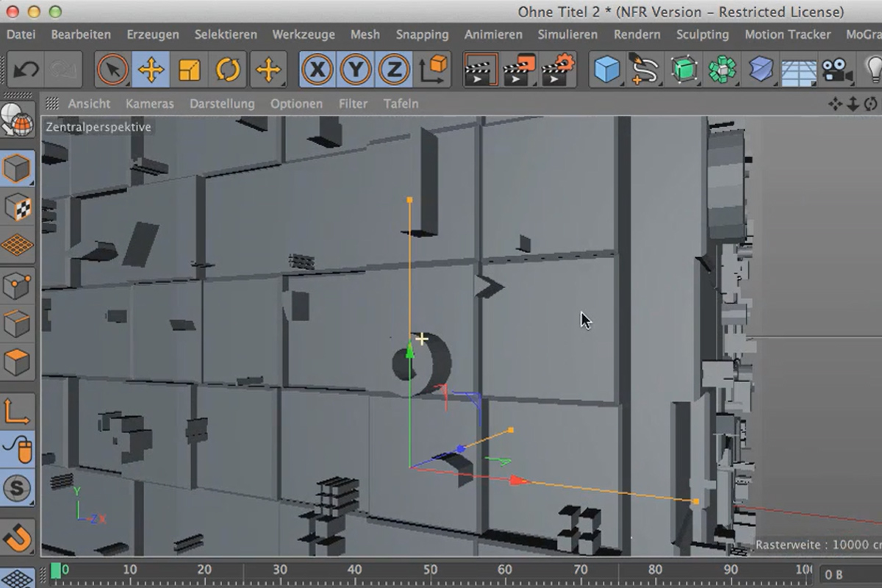The width and height of the screenshot is (882, 588).
Task: Open Render Settings clapperboard with gear
Action: [x=559, y=70]
